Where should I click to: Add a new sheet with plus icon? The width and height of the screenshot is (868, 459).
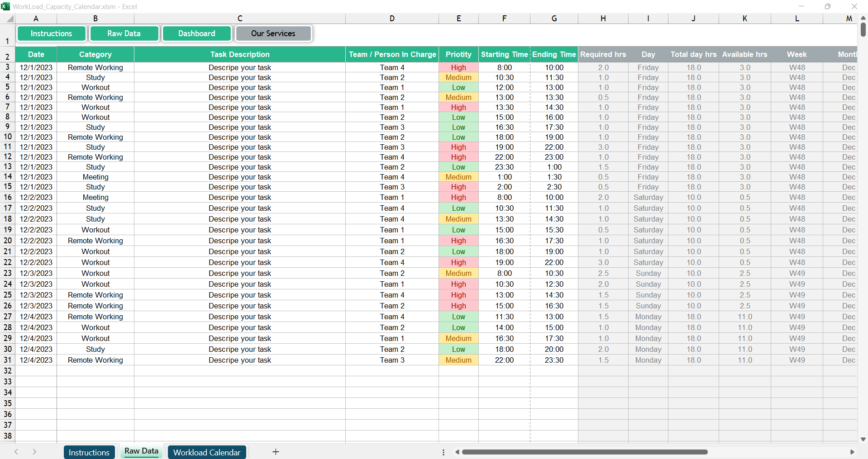click(276, 452)
